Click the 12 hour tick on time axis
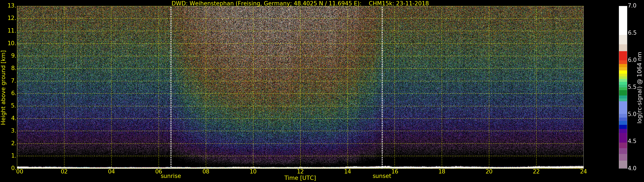This screenshot has width=644, height=182. pyautogui.click(x=300, y=172)
